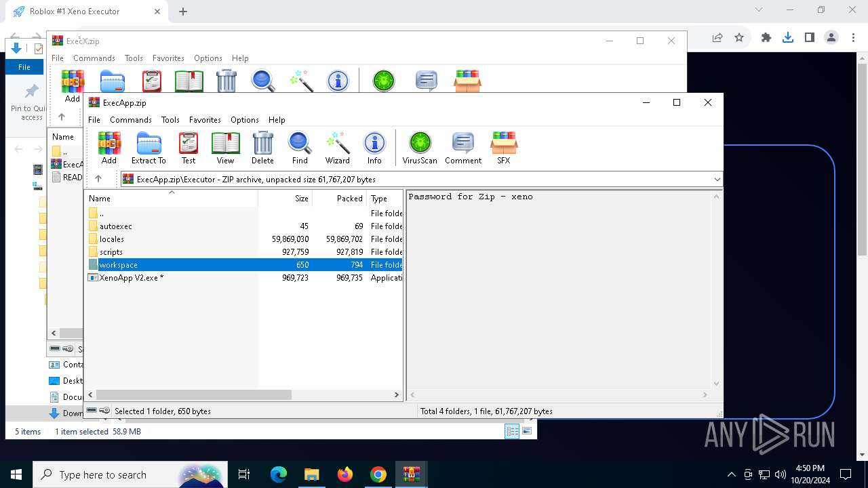
Task: Open the Chrome profile avatar
Action: pyautogui.click(x=831, y=38)
